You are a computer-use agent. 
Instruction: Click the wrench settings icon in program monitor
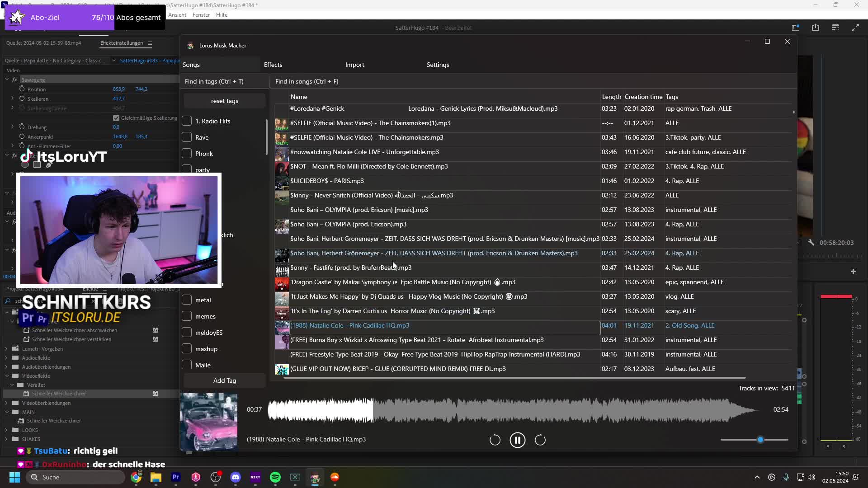pos(811,243)
